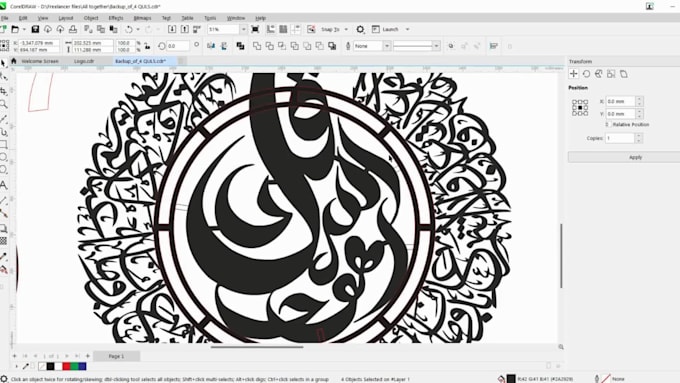
Task: Click the object width field
Action: 92,43
